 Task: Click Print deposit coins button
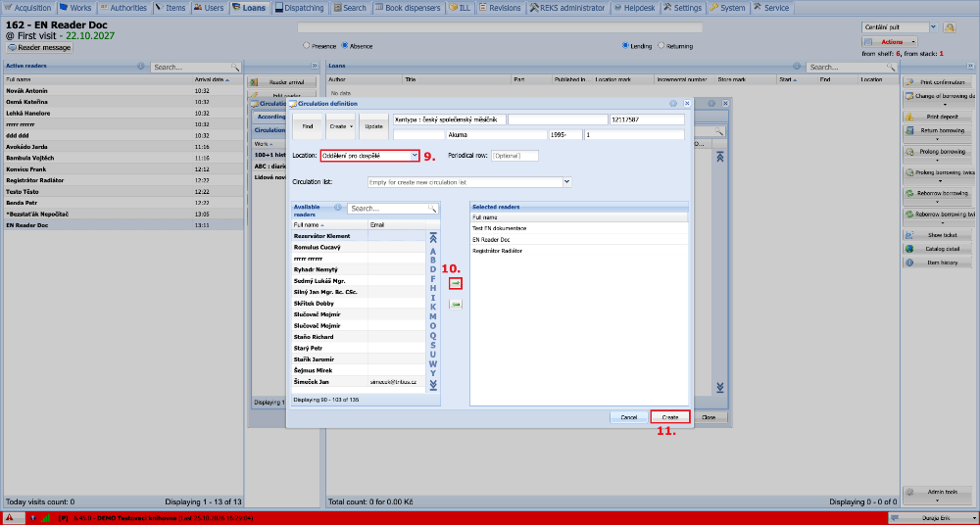coord(938,117)
